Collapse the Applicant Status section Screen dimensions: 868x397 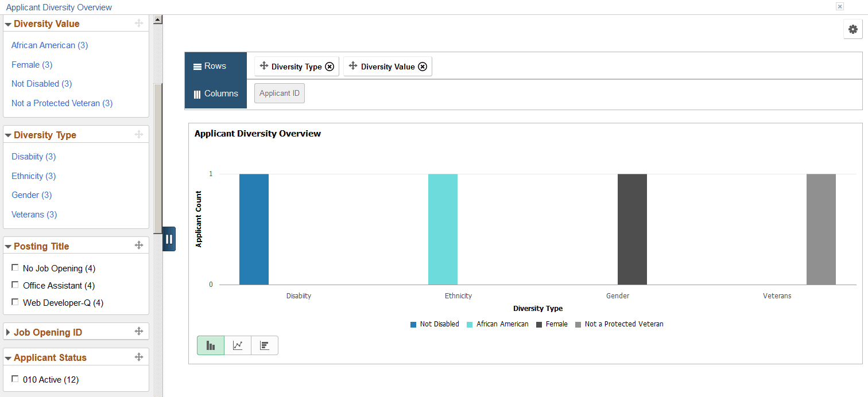(7, 357)
